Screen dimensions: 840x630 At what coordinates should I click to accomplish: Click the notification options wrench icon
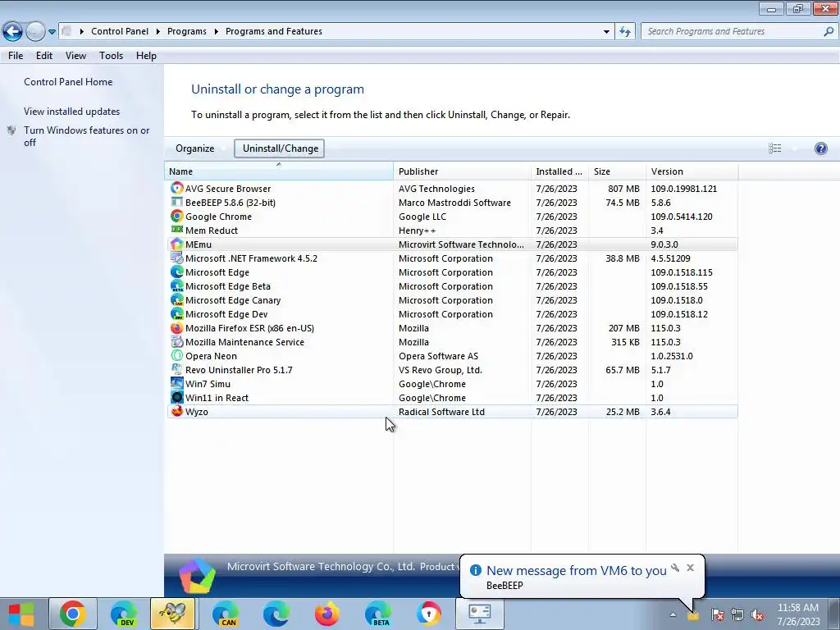pyautogui.click(x=675, y=568)
